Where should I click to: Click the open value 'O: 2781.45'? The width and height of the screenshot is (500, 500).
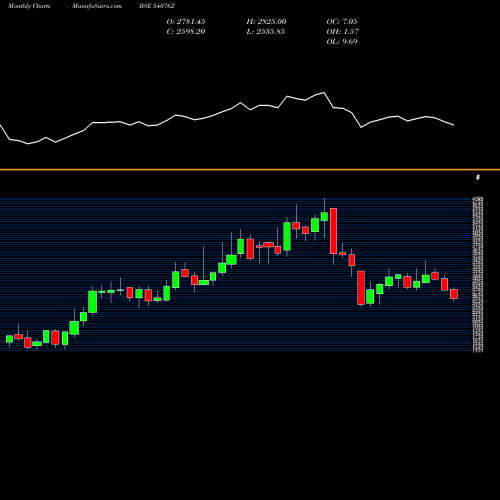[x=186, y=22]
